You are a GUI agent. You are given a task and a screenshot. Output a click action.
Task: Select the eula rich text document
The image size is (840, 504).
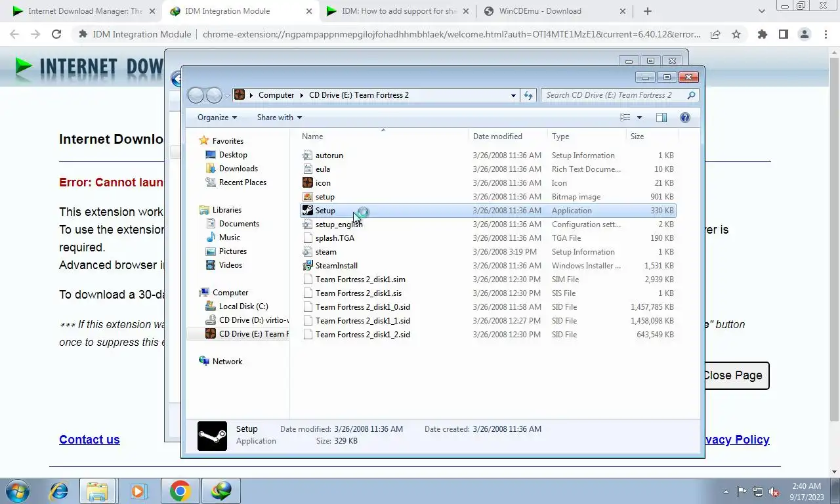click(x=488, y=169)
